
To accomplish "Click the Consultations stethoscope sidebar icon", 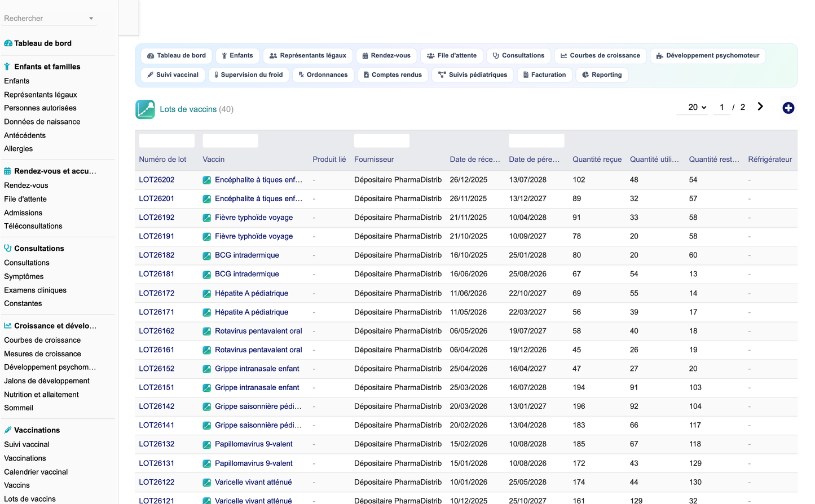I will pyautogui.click(x=8, y=248).
